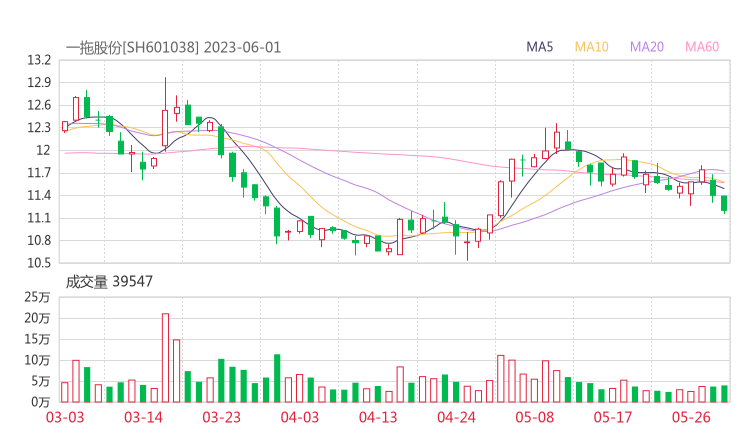Click the 04-24 date label

click(x=456, y=417)
